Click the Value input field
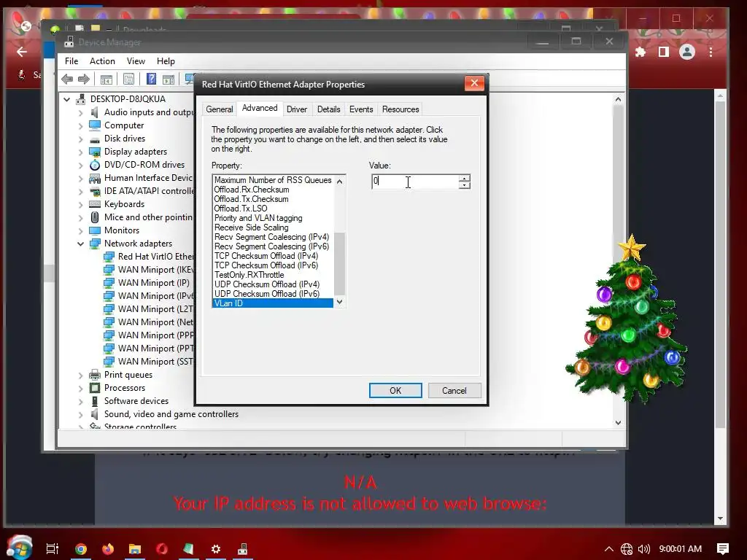Image resolution: width=747 pixels, height=560 pixels. 415,182
